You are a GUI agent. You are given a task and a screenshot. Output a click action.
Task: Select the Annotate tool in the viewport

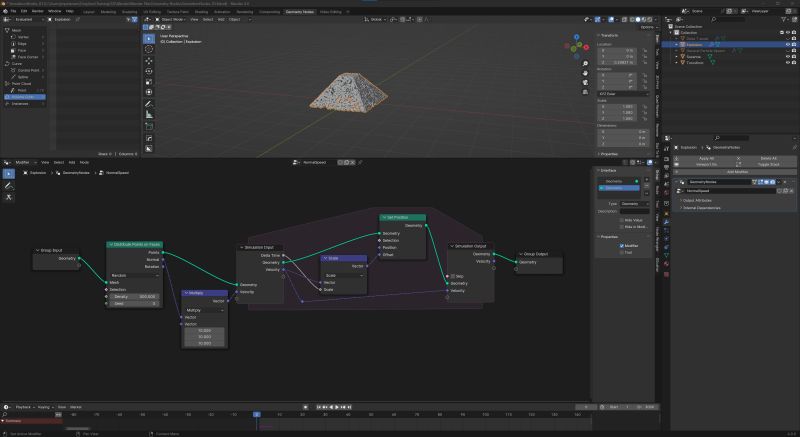pos(148,104)
